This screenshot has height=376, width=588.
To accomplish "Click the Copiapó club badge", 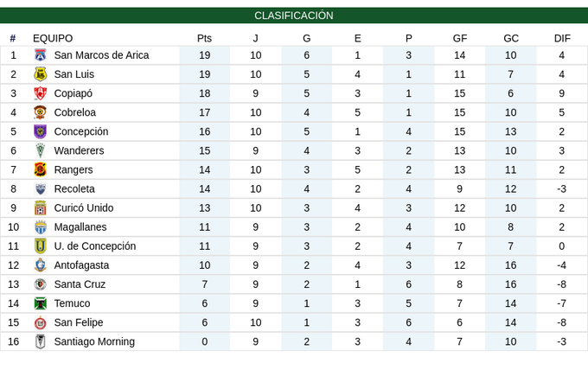I will pyautogui.click(x=40, y=93).
